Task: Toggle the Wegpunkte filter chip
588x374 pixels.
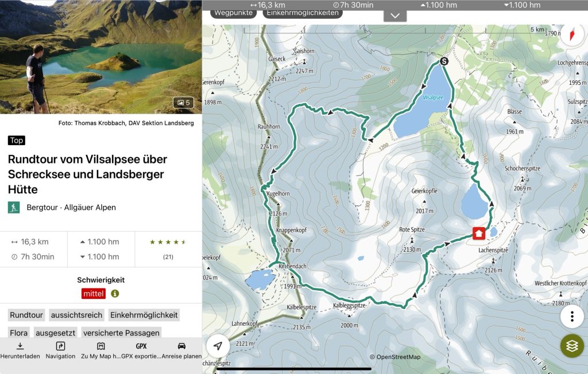Action: click(x=234, y=13)
